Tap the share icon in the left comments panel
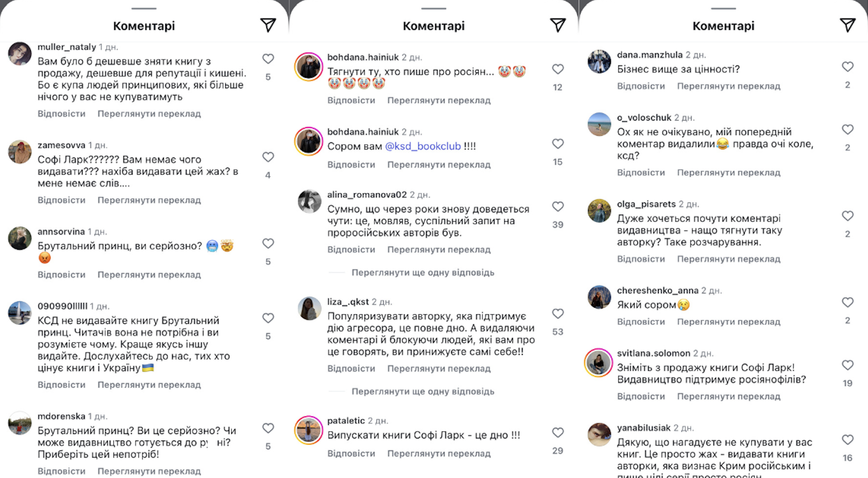This screenshot has width=868, height=478. 268,26
